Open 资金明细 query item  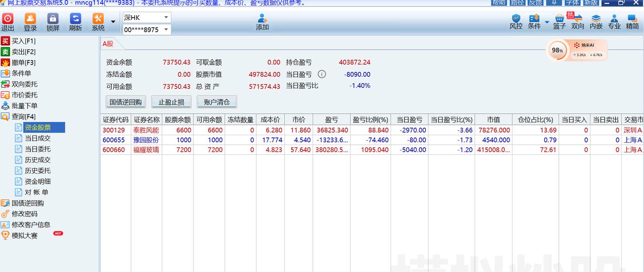[38, 182]
